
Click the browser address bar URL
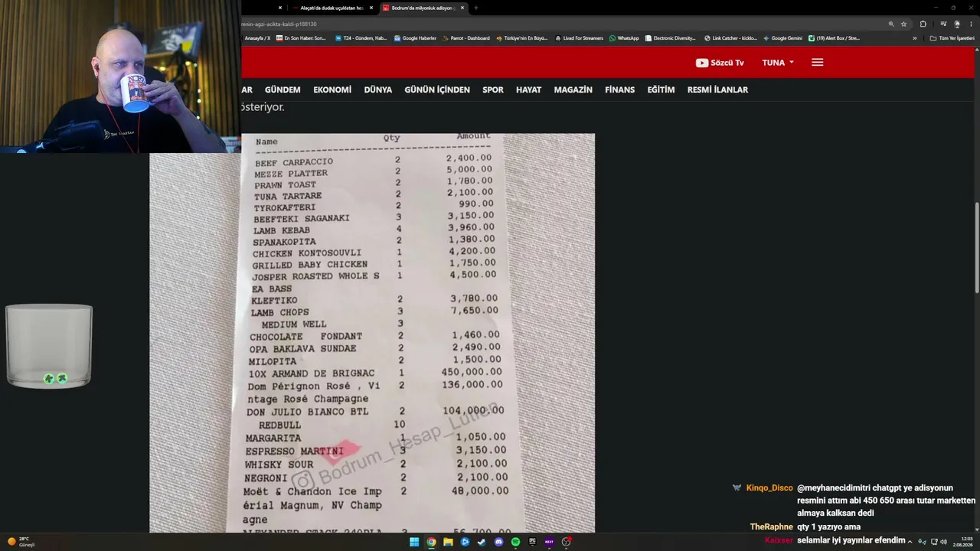279,24
